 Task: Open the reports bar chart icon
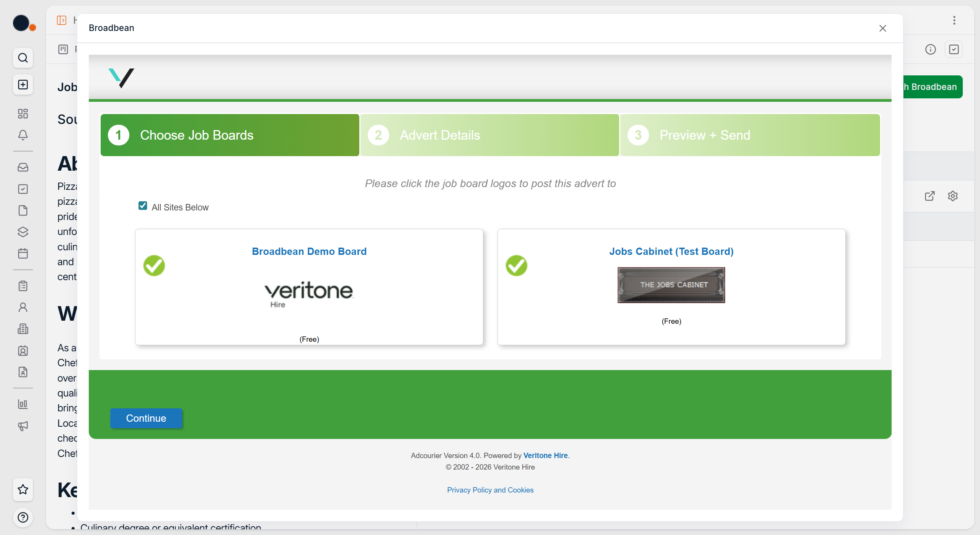point(23,404)
